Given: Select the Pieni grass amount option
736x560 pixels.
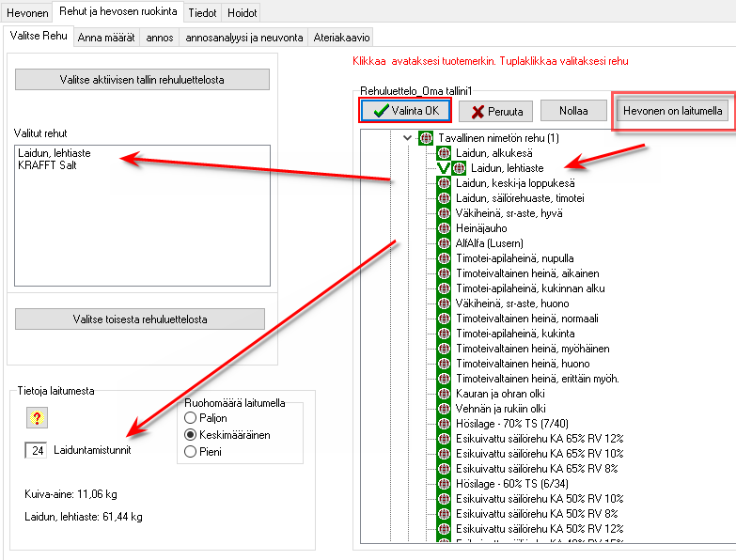Looking at the screenshot, I should click(191, 452).
